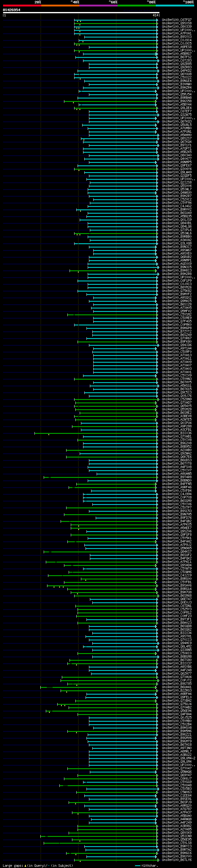Open hit UniRef100_B4FFN5

point(176,484)
